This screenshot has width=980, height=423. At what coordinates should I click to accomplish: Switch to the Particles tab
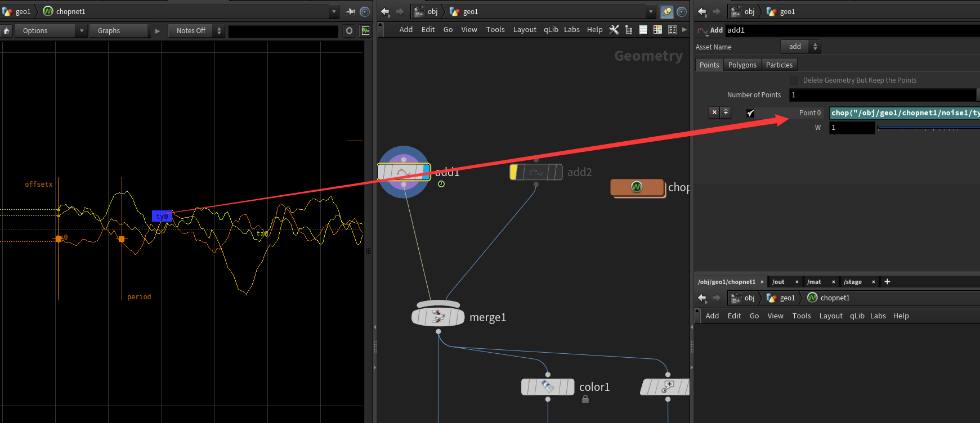pos(779,65)
